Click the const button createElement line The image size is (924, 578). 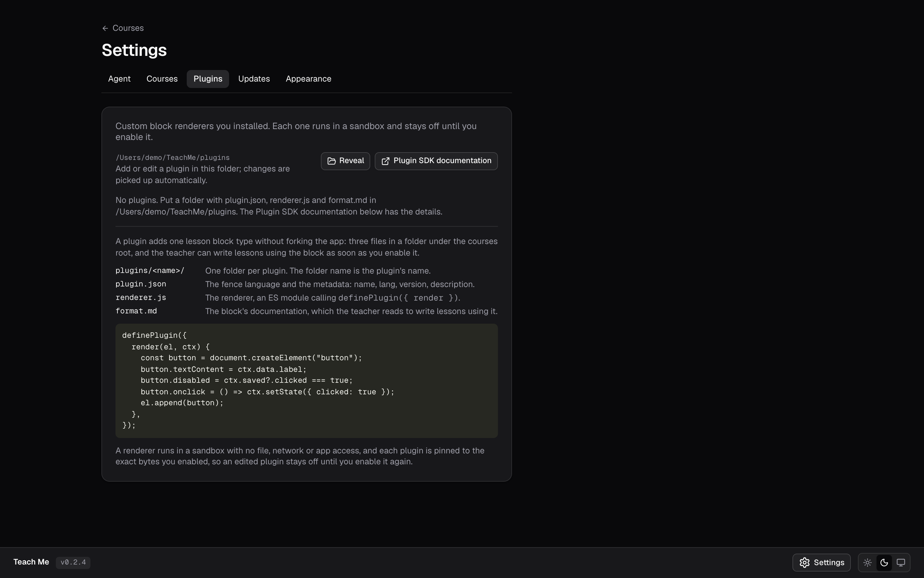[x=251, y=358]
